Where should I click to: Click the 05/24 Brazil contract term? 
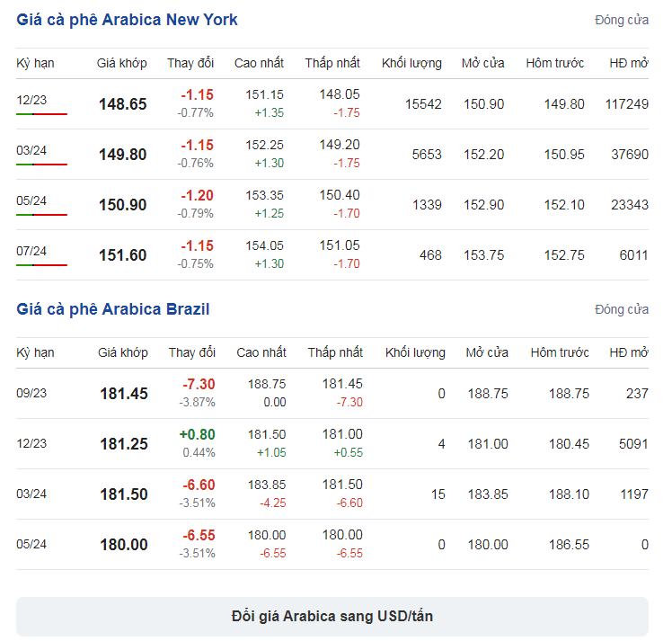click(x=31, y=544)
